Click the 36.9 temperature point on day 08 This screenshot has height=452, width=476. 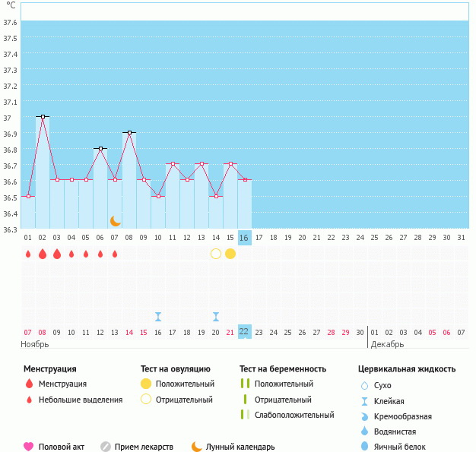pyautogui.click(x=129, y=133)
